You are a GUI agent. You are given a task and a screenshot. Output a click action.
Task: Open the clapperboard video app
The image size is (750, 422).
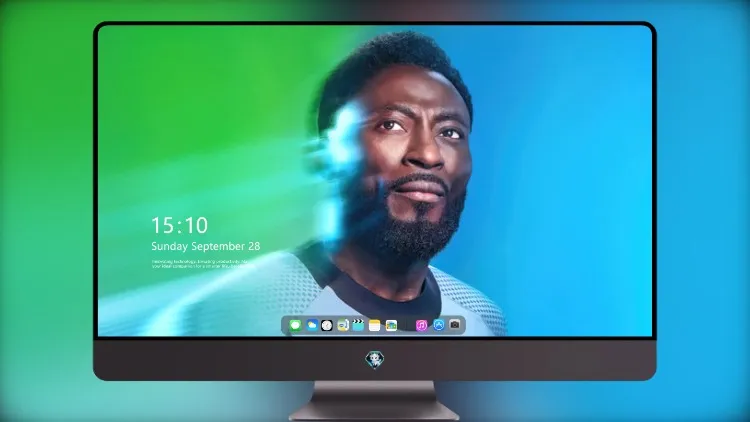(358, 325)
